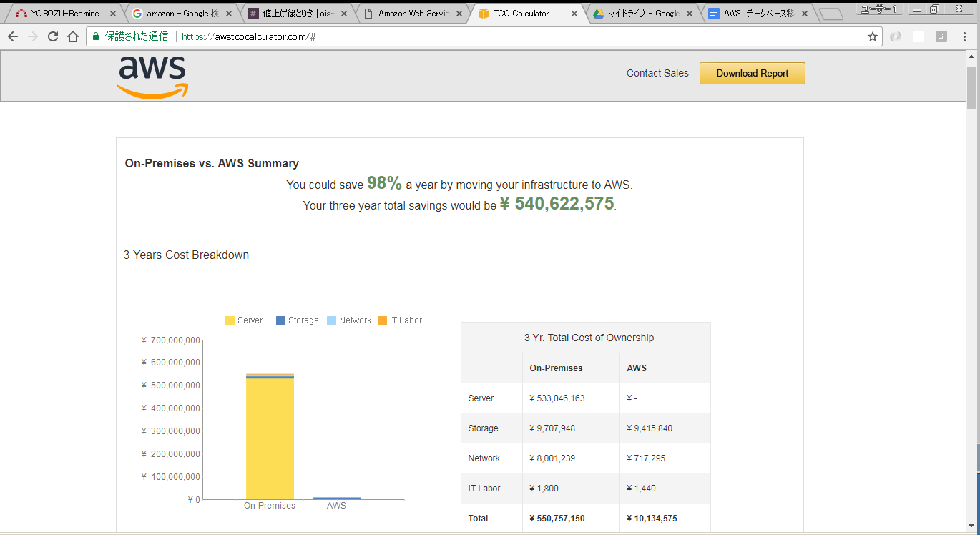This screenshot has height=535, width=980.
Task: Click the Total row label in table
Action: (x=478, y=519)
